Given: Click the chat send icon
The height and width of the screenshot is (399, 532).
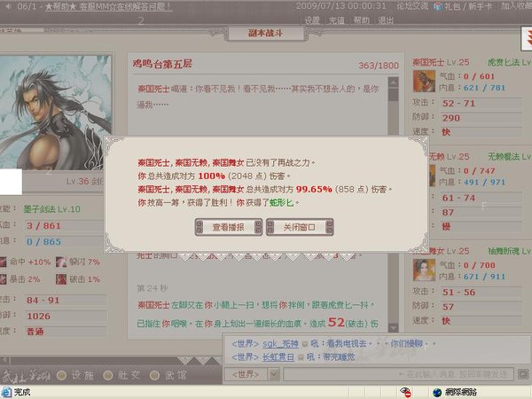Looking at the screenshot, I should (x=523, y=374).
